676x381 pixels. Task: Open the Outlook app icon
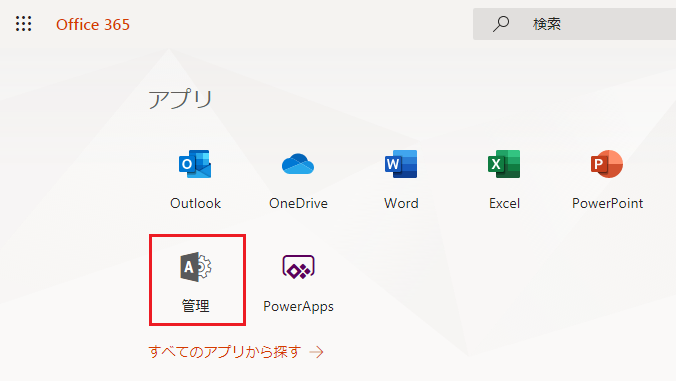195,164
